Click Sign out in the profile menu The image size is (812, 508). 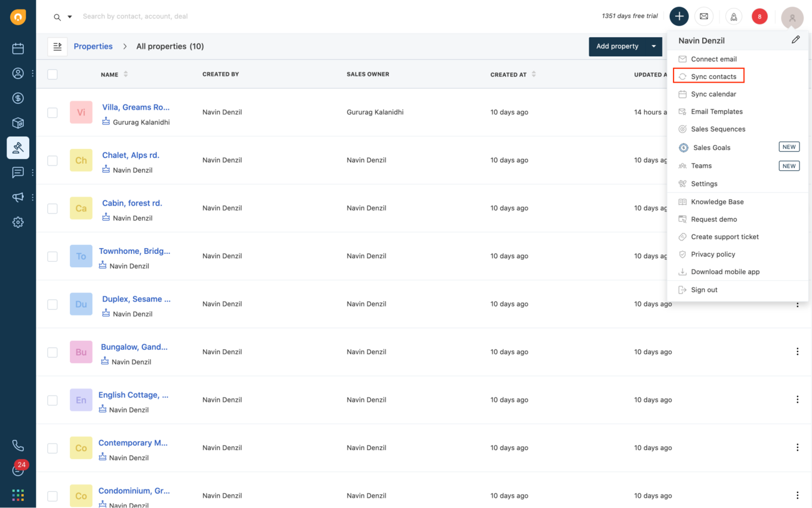tap(705, 289)
